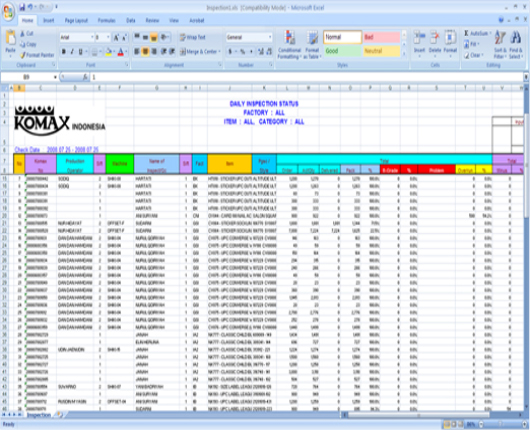Open Find & Select menu
Viewport: 530px width, 430px height.
click(x=516, y=45)
